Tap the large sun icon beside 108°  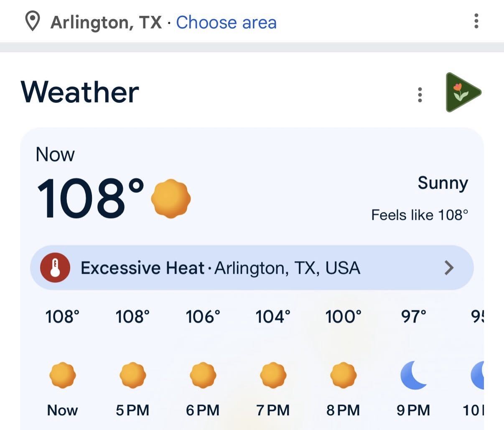pos(171,198)
